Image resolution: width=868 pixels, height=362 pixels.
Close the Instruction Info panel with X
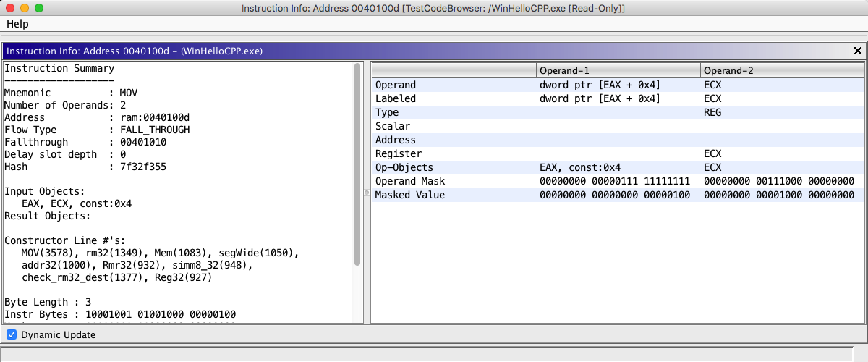[x=858, y=51]
